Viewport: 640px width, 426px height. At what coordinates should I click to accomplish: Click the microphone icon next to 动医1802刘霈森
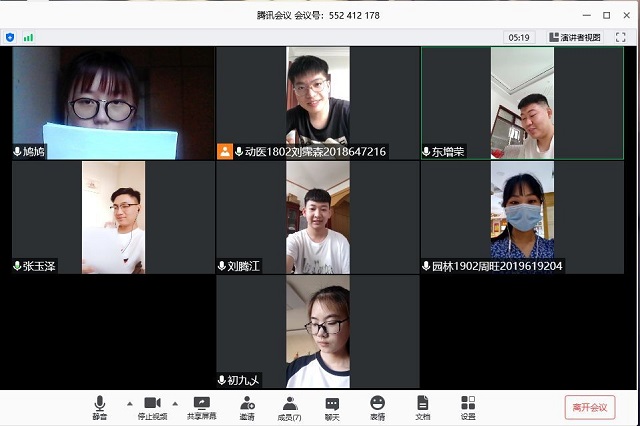pyautogui.click(x=239, y=151)
